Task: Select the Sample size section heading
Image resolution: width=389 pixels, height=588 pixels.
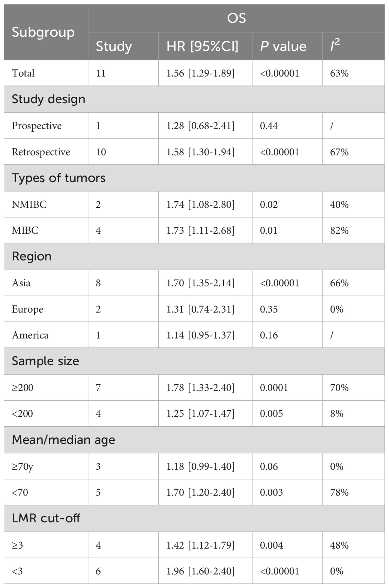Action: (x=45, y=361)
